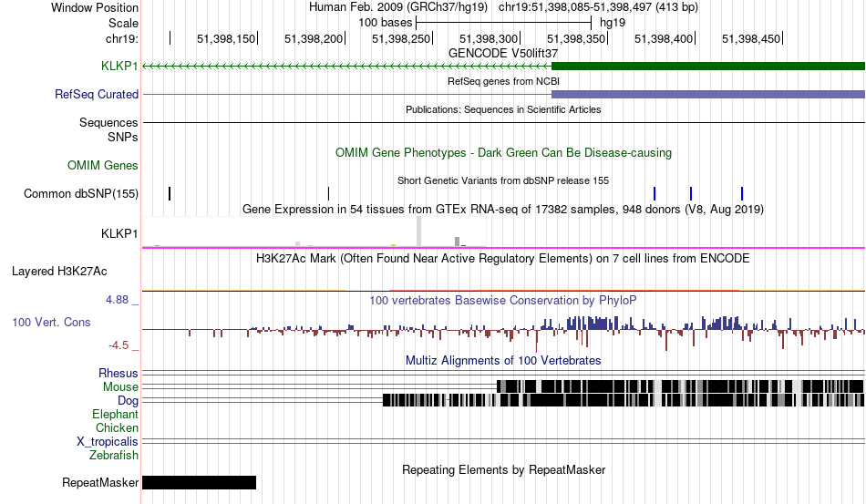The height and width of the screenshot is (504, 866).
Task: Click the -4.5 PhyloP scale value
Action: [x=119, y=345]
